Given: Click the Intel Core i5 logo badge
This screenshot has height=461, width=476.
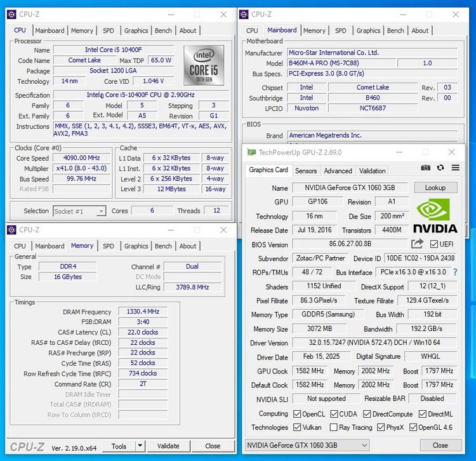Looking at the screenshot, I should pos(204,65).
